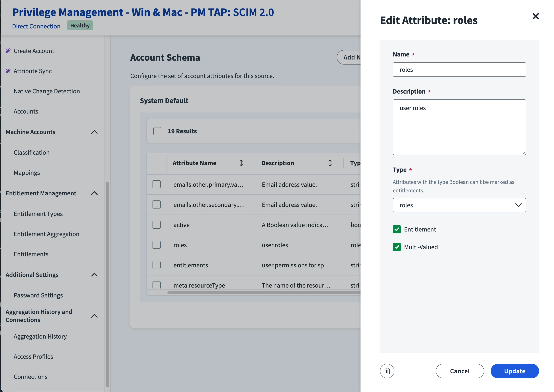This screenshot has width=554, height=392.
Task: Click the Create Account wand icon
Action: click(x=8, y=51)
